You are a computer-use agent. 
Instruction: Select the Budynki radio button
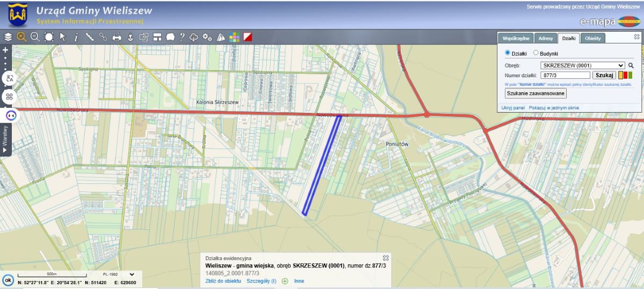(536, 53)
